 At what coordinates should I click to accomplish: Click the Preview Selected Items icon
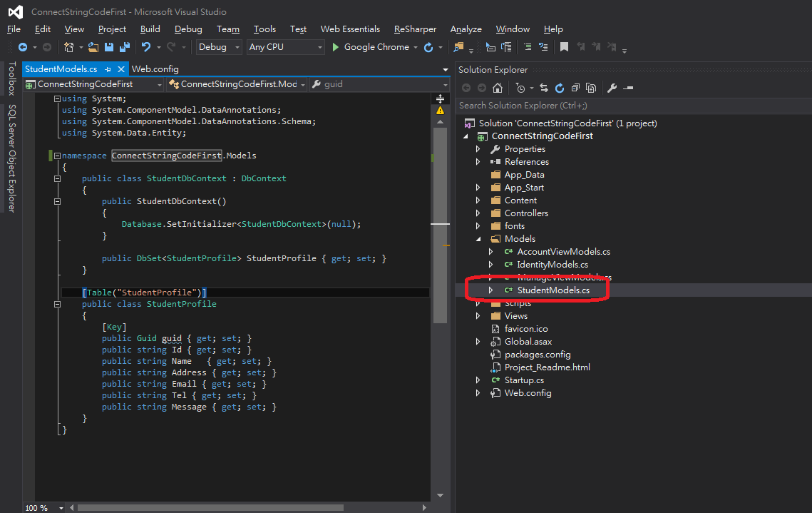(x=628, y=88)
